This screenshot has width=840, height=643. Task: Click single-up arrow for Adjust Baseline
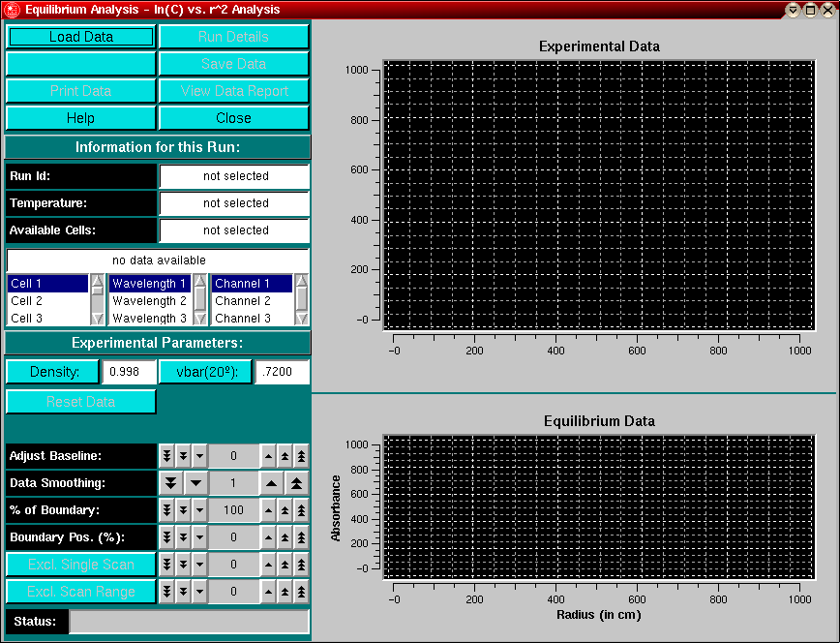(x=268, y=456)
